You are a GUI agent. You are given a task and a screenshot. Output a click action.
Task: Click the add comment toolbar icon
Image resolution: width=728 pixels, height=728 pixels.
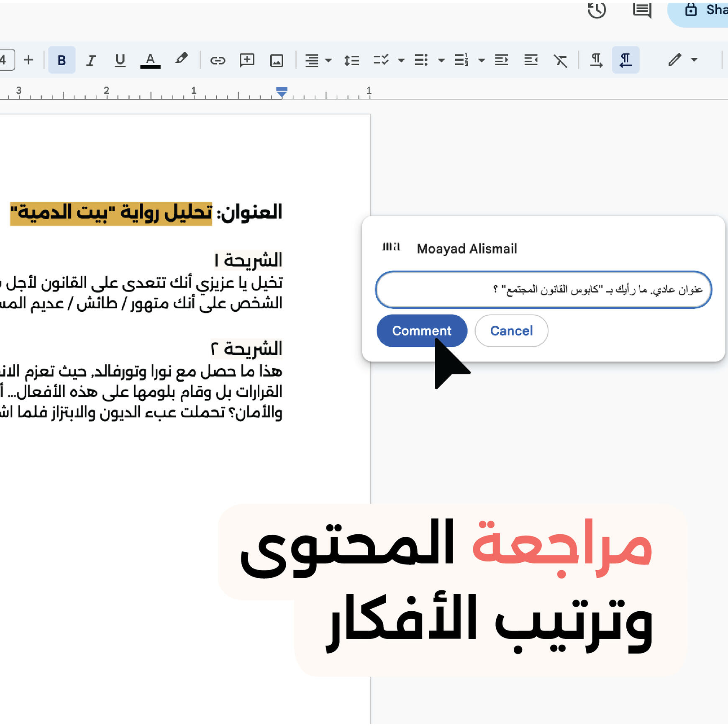tap(247, 60)
